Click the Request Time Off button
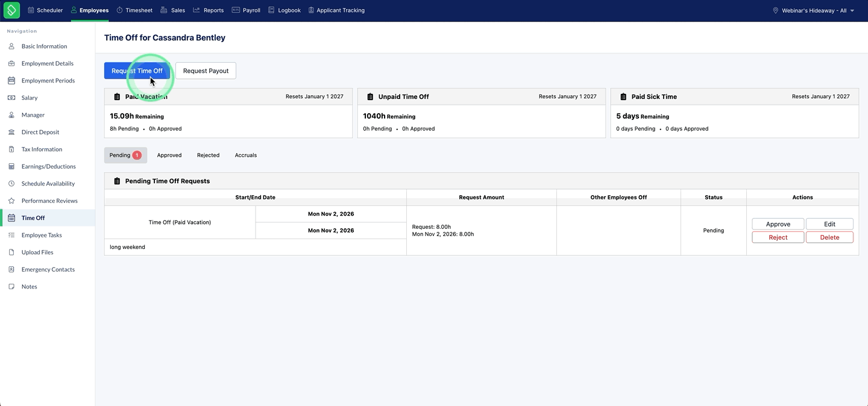The image size is (868, 406). (137, 70)
